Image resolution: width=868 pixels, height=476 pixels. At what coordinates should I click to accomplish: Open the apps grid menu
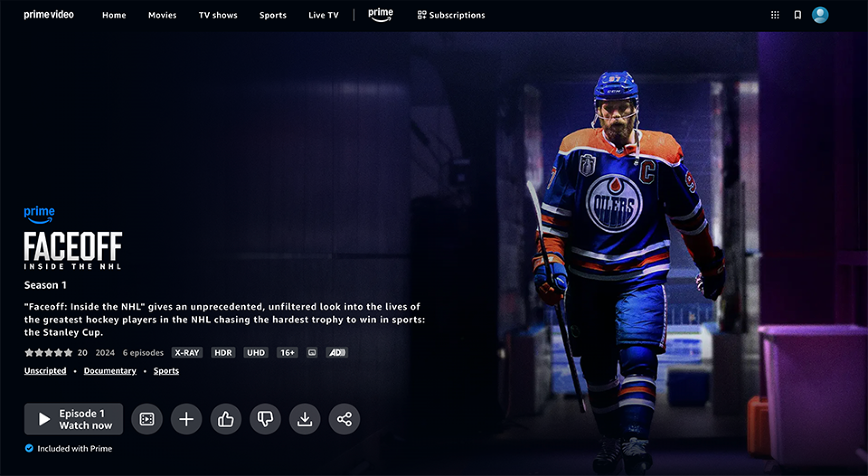point(775,15)
